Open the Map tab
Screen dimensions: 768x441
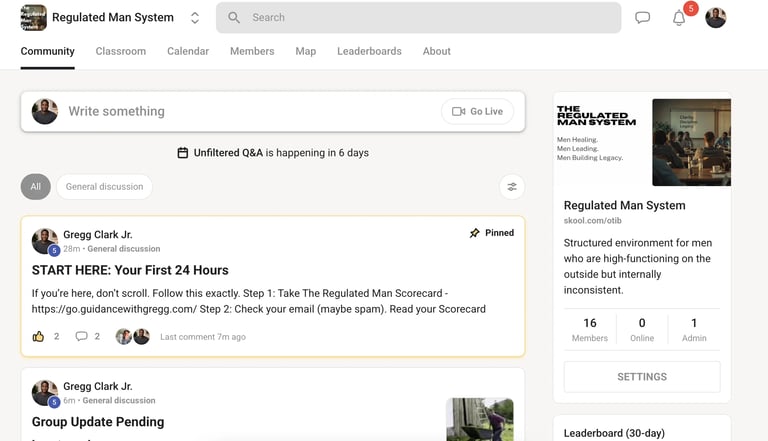point(306,51)
